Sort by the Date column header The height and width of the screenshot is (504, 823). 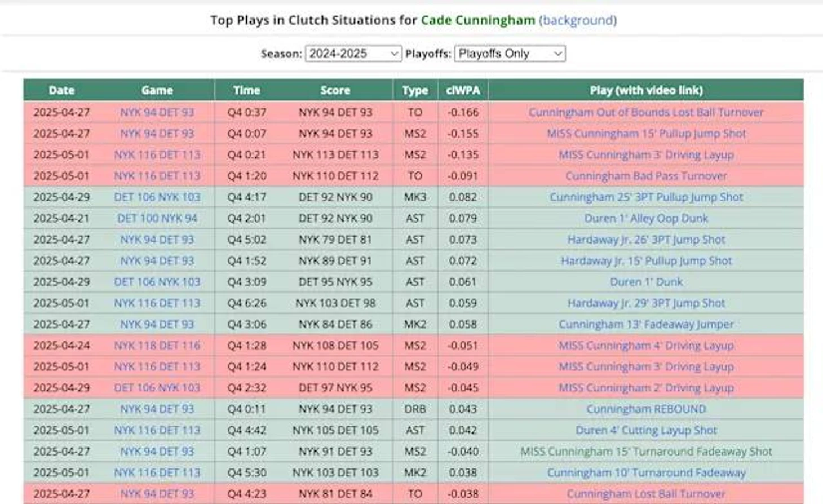point(61,90)
